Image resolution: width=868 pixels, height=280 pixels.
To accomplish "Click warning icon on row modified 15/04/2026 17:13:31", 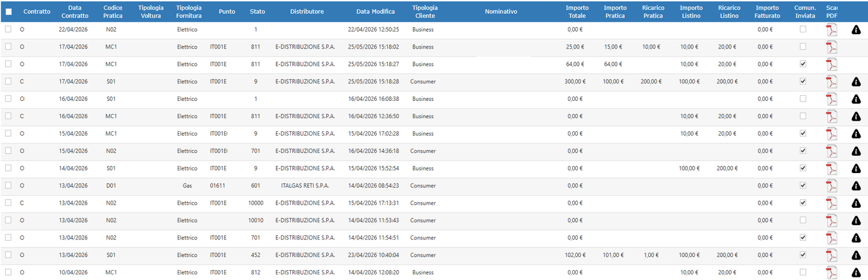I will click(856, 203).
